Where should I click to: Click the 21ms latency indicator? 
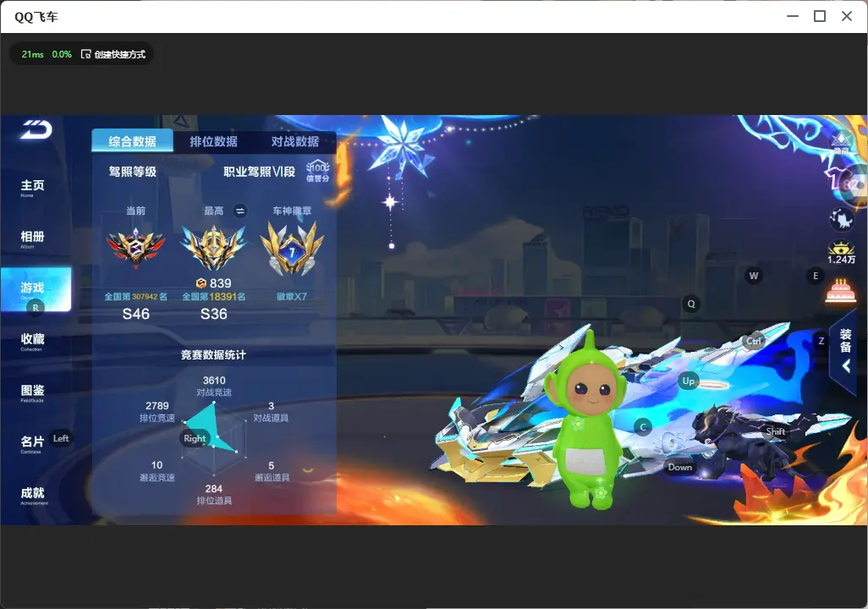click(33, 54)
